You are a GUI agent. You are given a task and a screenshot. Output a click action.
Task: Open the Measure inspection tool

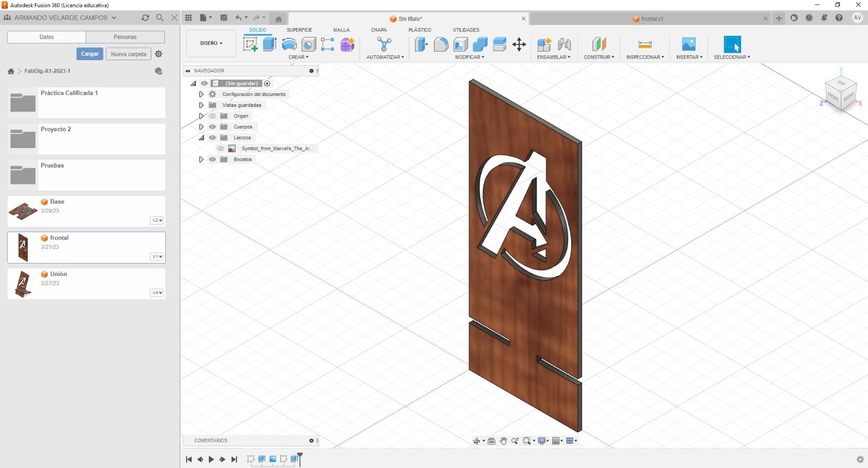[644, 44]
